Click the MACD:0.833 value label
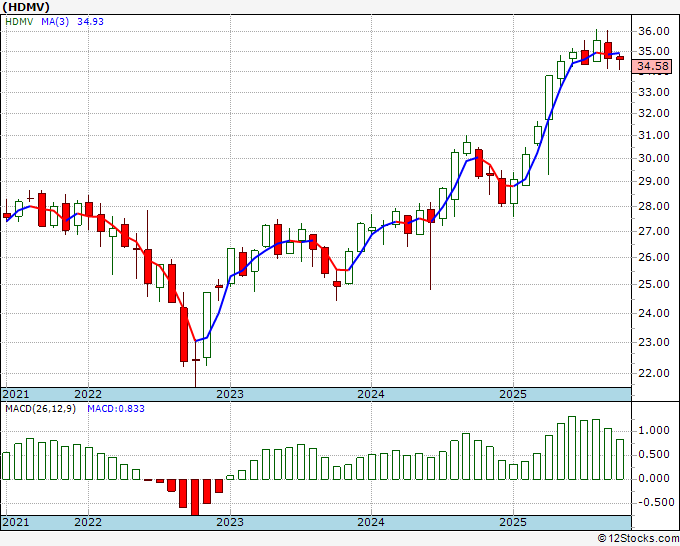This screenshot has width=680, height=546. coord(116,409)
